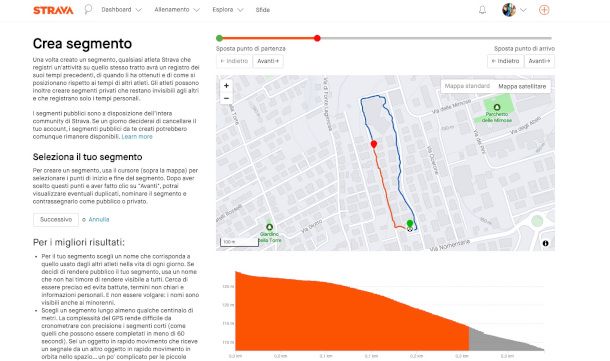This screenshot has width=610, height=361.
Task: Zoom in on the map
Action: point(226,86)
